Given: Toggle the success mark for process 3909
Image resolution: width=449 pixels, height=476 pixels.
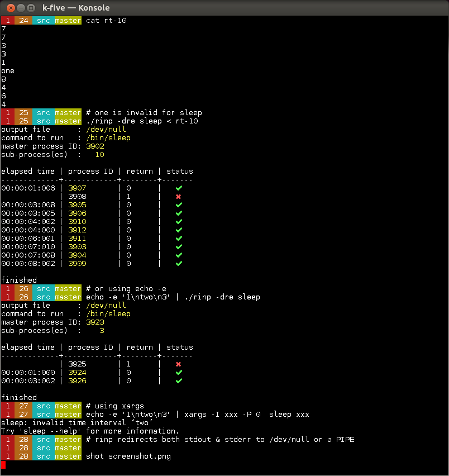Looking at the screenshot, I should [x=178, y=263].
